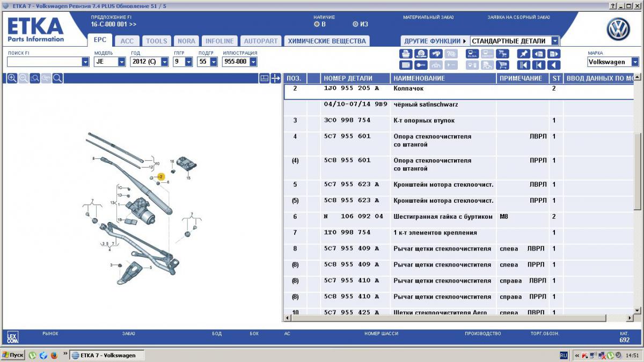
Task: Select part number 5C7 955 601
Action: pos(347,136)
